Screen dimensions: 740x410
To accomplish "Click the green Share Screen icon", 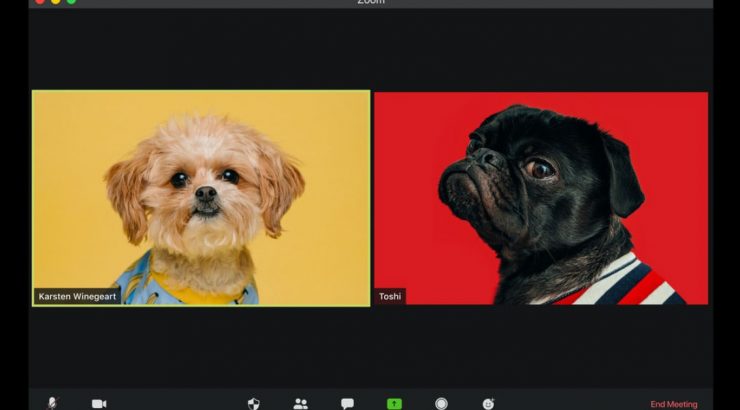I will point(394,403).
